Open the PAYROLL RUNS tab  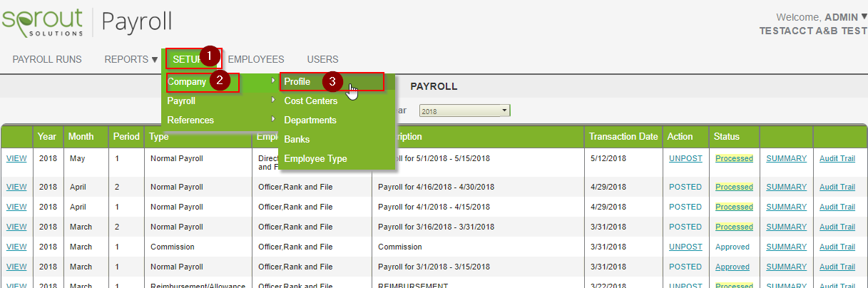coord(47,59)
